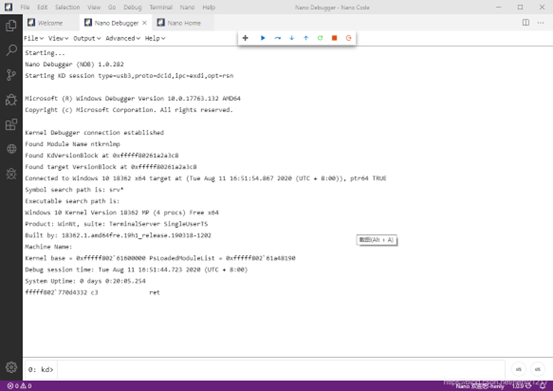Open the Terminal menu in title bar
553x391 pixels.
tap(161, 7)
